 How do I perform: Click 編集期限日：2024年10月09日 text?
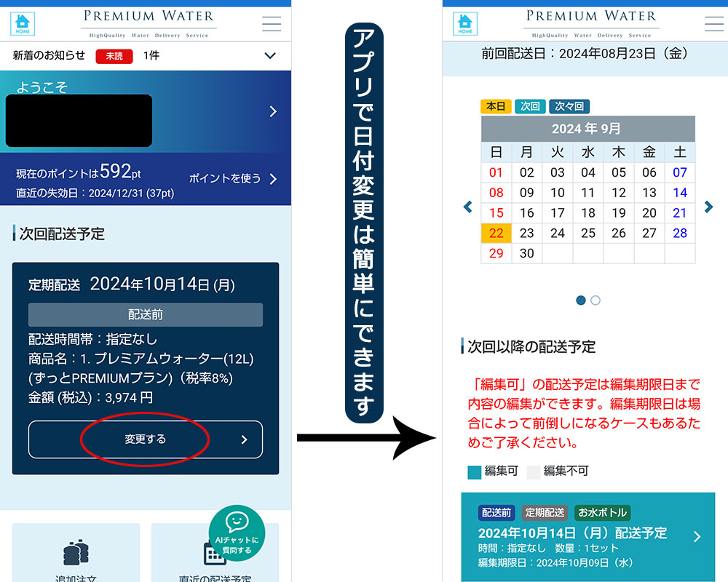click(x=555, y=562)
